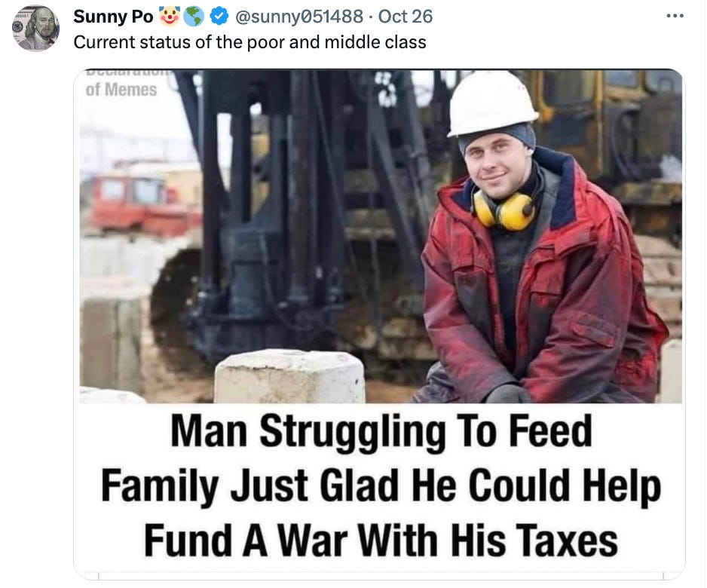Screen dimensions: 707x588
Task: Click the globe emoji beside the name
Action: (194, 17)
